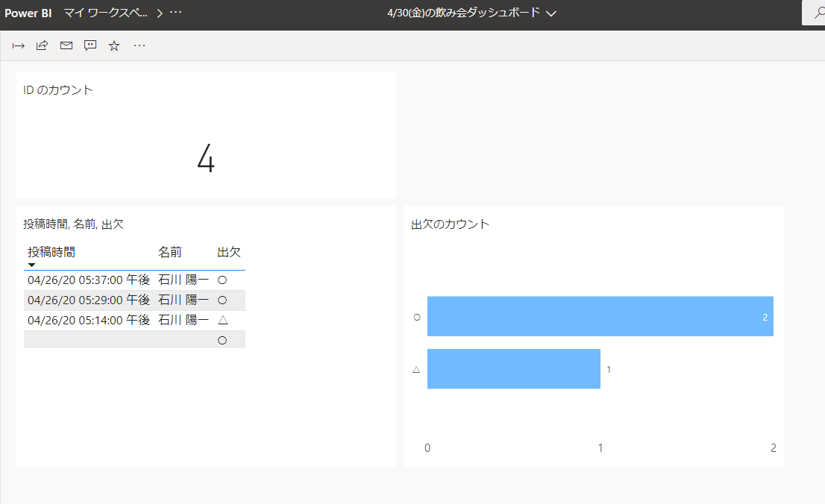Image resolution: width=825 pixels, height=504 pixels.
Task: Click the ○ mark in the 05:37:00 row
Action: [222, 280]
